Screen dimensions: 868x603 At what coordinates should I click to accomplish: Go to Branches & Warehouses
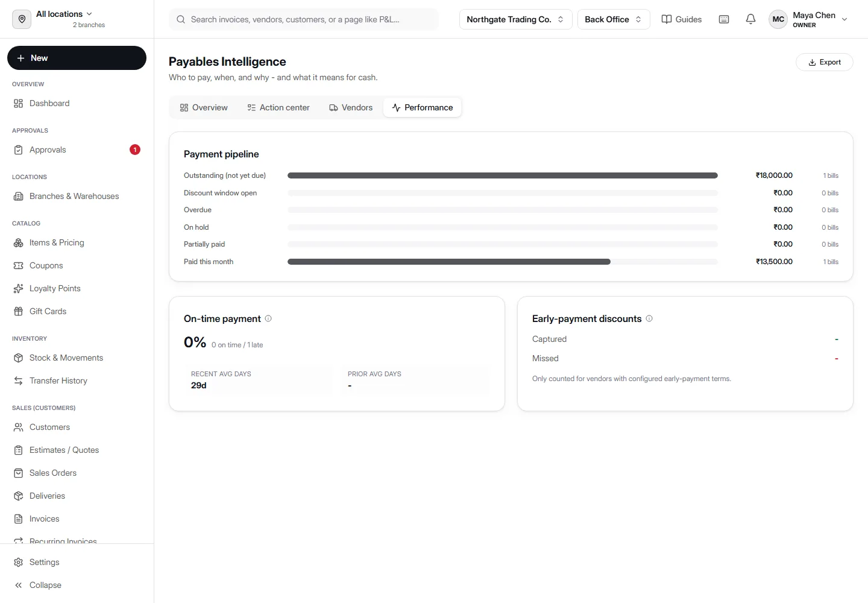[x=77, y=196]
